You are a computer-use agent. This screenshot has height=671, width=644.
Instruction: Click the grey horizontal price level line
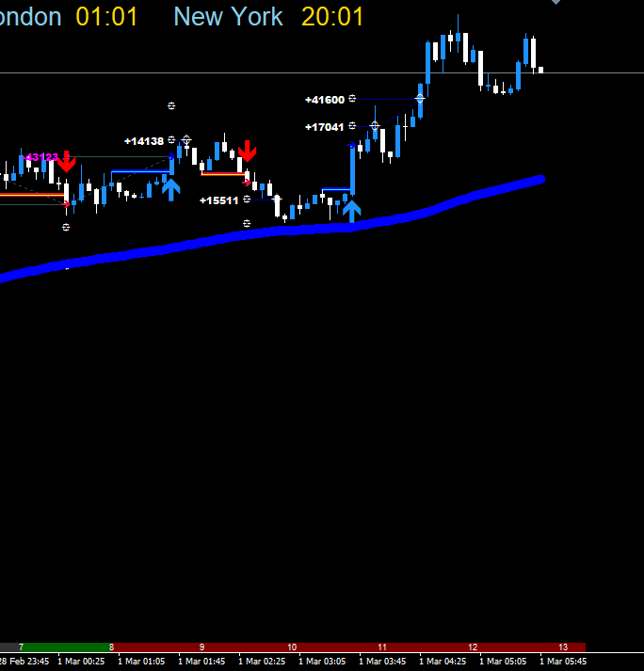click(322, 73)
